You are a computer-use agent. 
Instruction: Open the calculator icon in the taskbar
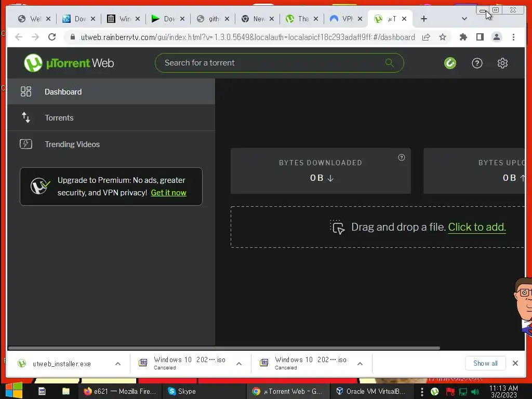coord(42,391)
